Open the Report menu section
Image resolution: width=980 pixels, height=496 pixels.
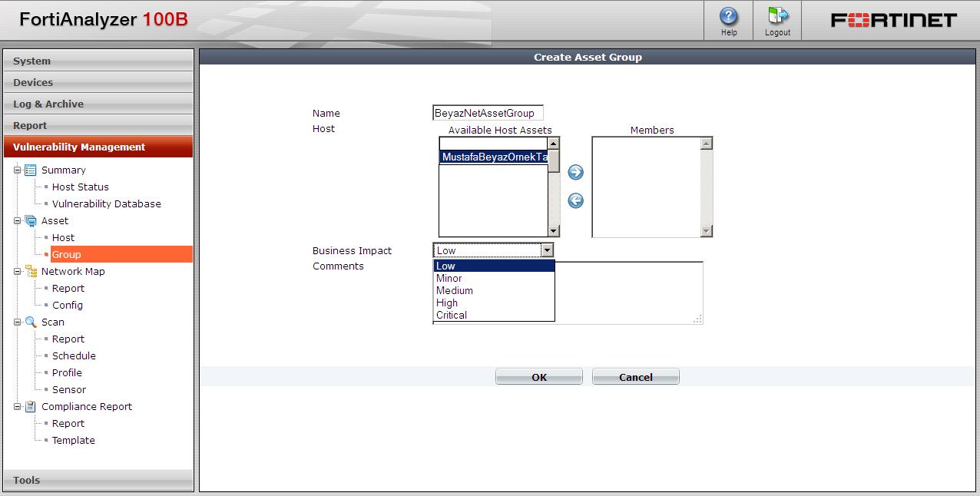pyautogui.click(x=98, y=125)
